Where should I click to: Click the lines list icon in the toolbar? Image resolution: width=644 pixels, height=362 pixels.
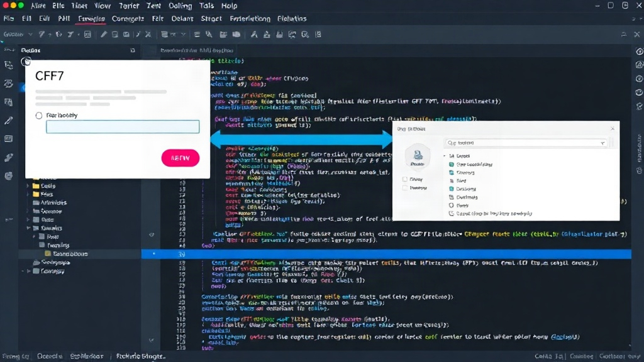(x=197, y=35)
